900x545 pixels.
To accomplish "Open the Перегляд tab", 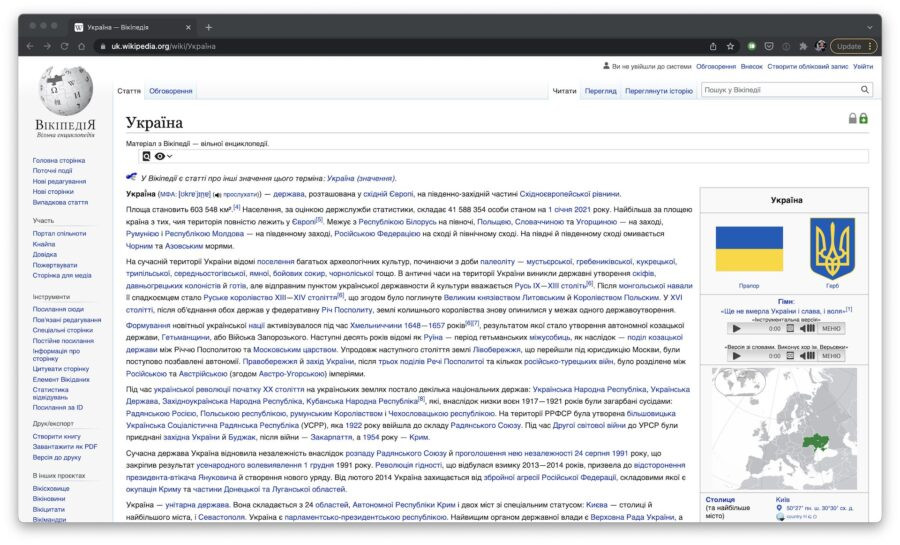I will (x=600, y=91).
